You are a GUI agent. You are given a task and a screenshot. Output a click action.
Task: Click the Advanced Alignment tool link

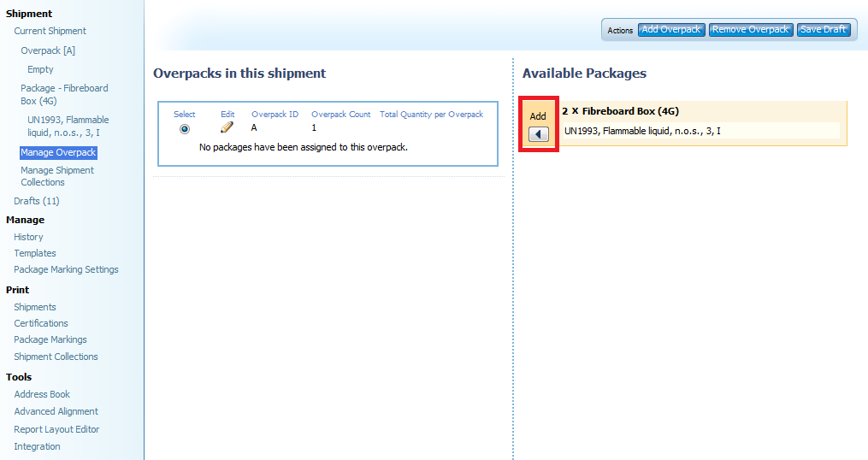pyautogui.click(x=56, y=411)
